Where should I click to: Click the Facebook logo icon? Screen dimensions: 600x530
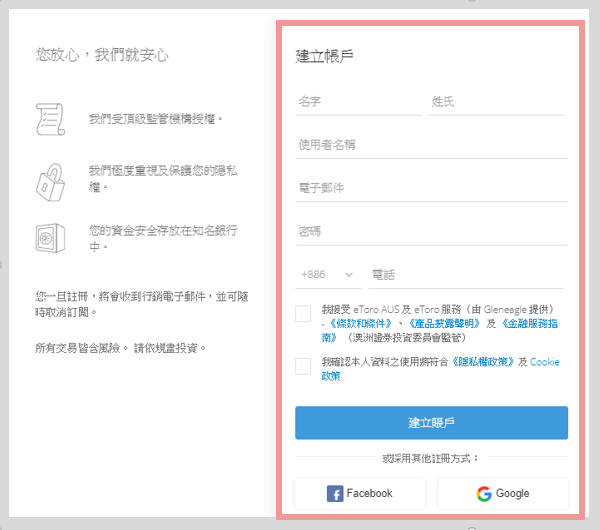point(335,494)
